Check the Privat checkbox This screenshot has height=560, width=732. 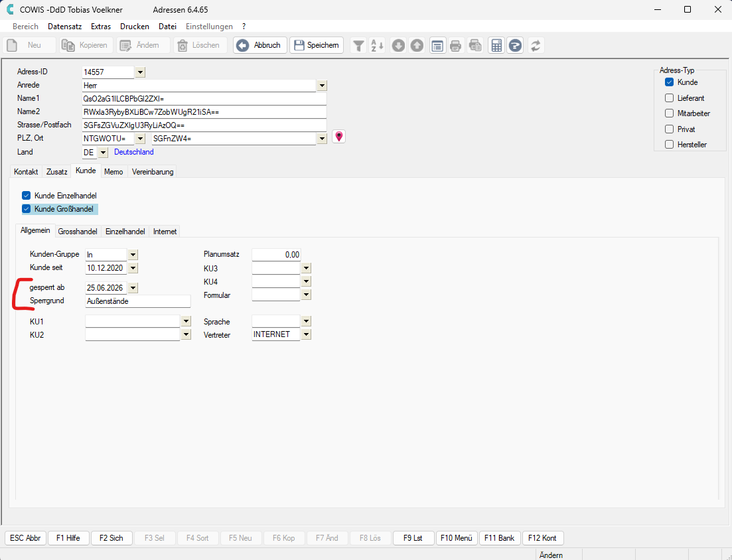tap(669, 129)
